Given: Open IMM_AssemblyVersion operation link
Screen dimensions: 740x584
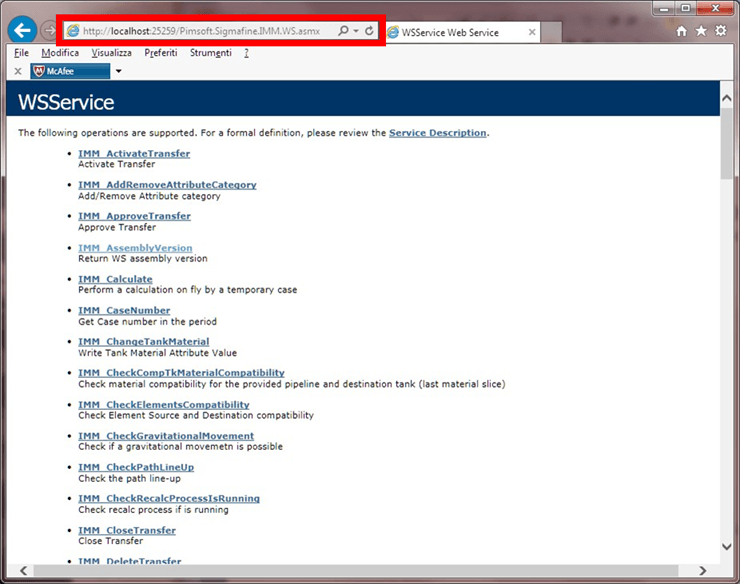Looking at the screenshot, I should [x=135, y=248].
